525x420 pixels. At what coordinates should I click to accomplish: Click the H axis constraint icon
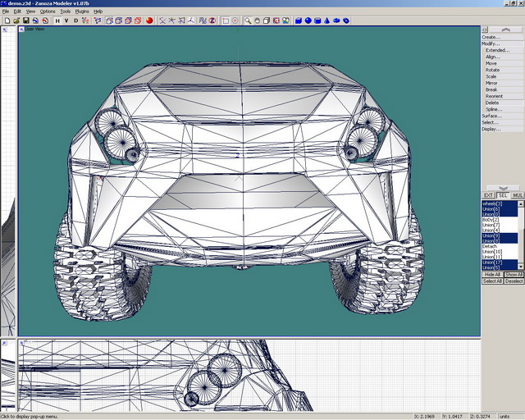(57, 21)
